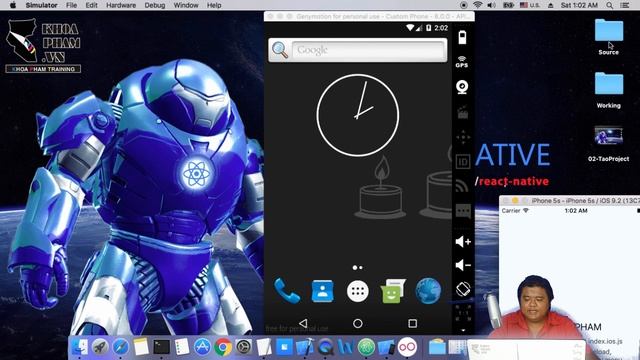Open Reminders from the Dock

(x=182, y=347)
